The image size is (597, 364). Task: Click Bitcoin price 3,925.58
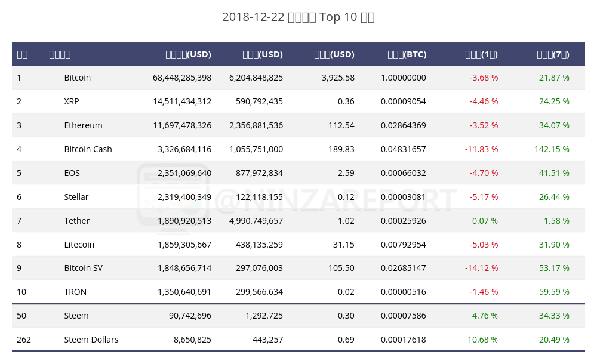coord(338,78)
